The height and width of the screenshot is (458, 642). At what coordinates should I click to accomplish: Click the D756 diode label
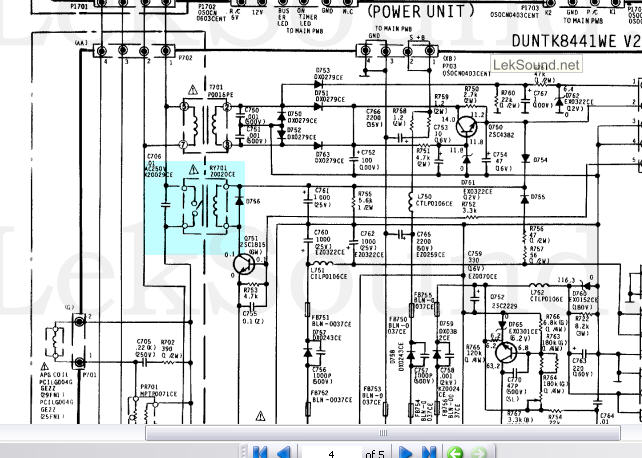pos(253,201)
